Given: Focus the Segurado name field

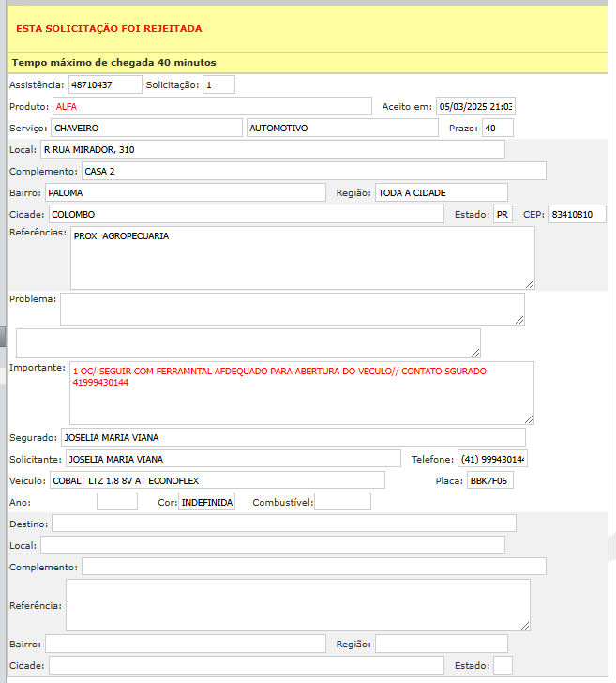Looking at the screenshot, I should coord(293,437).
